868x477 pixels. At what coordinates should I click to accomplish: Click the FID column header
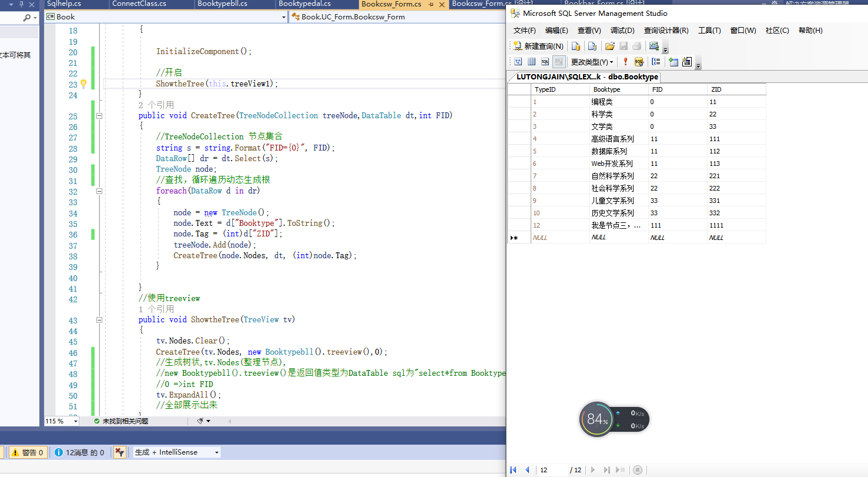point(678,89)
